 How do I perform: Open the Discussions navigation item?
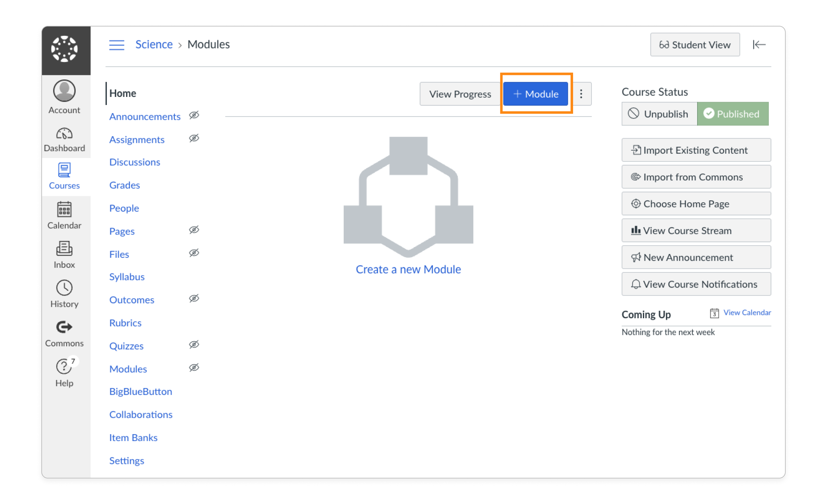(x=134, y=162)
